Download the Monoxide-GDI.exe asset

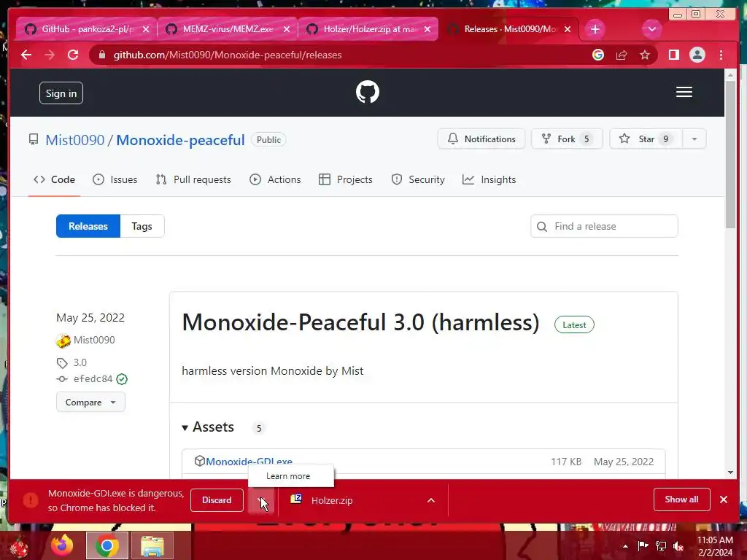(x=249, y=462)
